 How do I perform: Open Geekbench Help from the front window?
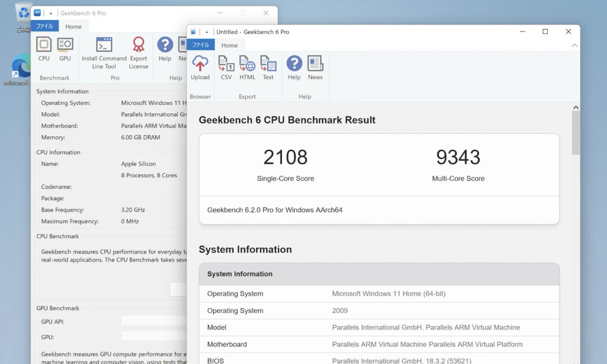coord(294,66)
